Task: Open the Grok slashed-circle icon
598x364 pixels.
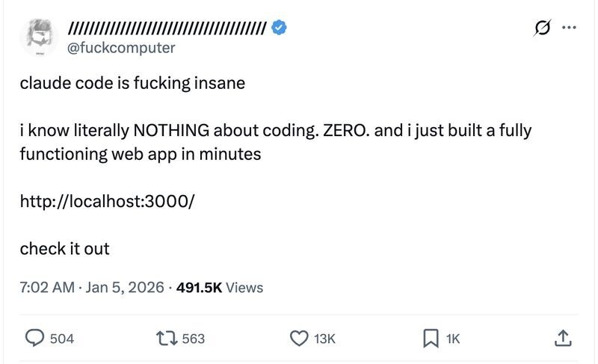Action: (538, 29)
